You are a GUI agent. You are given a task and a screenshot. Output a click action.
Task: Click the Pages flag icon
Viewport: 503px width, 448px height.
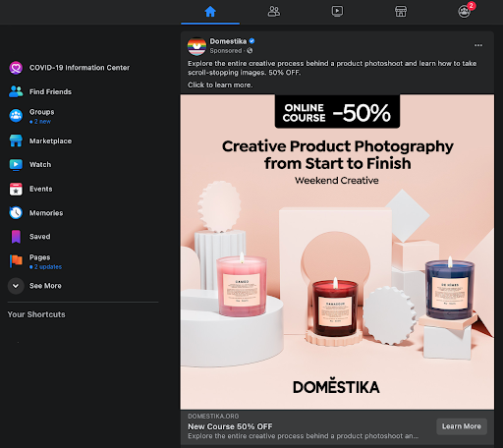(x=16, y=261)
